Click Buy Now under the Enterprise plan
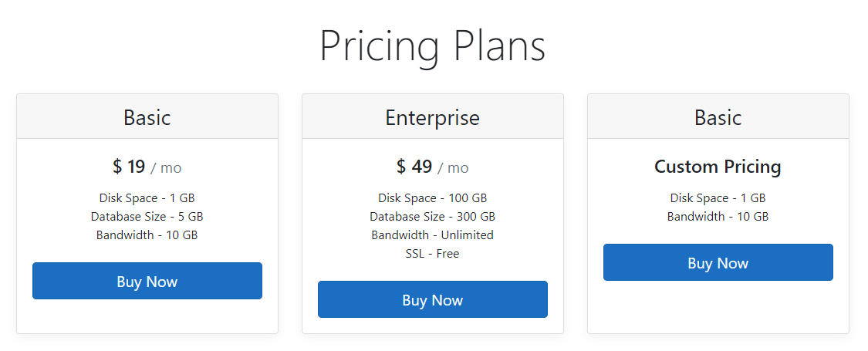 pos(432,299)
